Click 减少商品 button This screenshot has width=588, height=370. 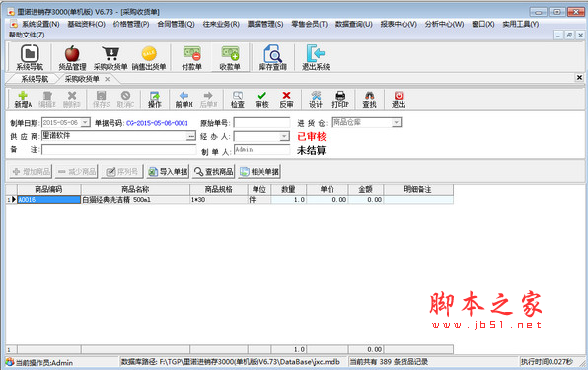click(77, 172)
